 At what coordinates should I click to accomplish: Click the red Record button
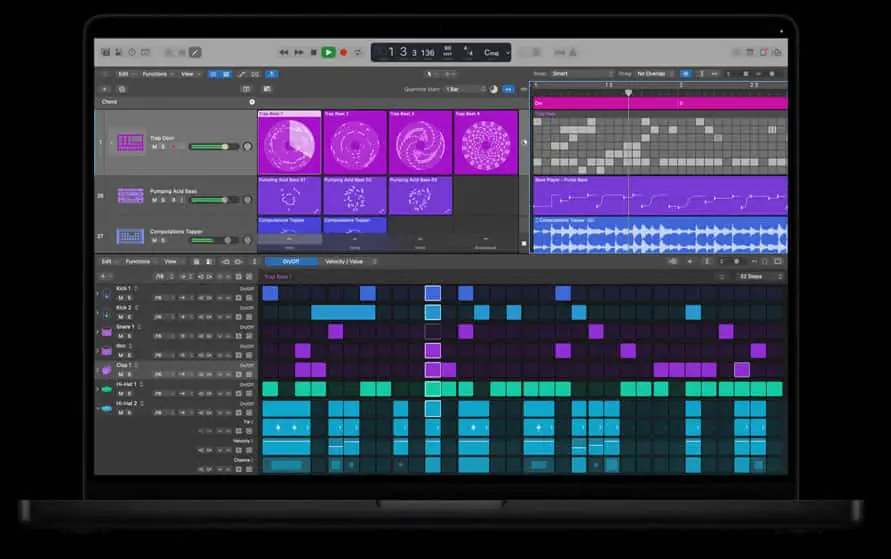coord(343,52)
